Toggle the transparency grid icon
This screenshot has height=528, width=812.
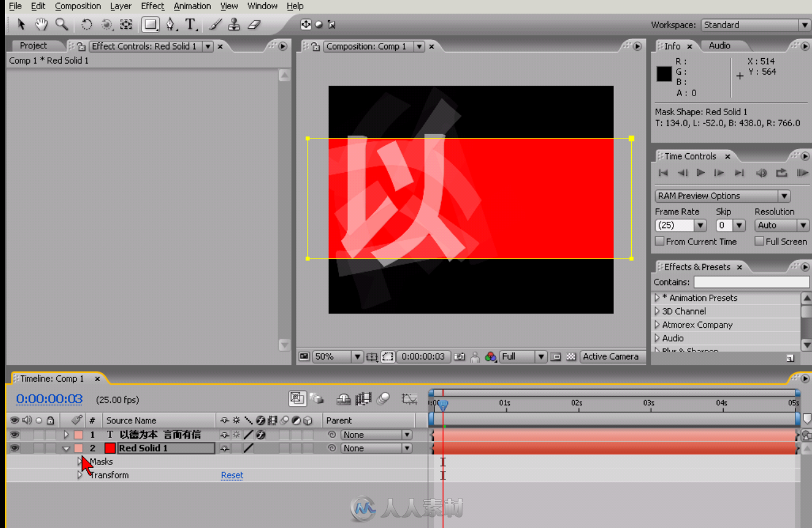571,356
